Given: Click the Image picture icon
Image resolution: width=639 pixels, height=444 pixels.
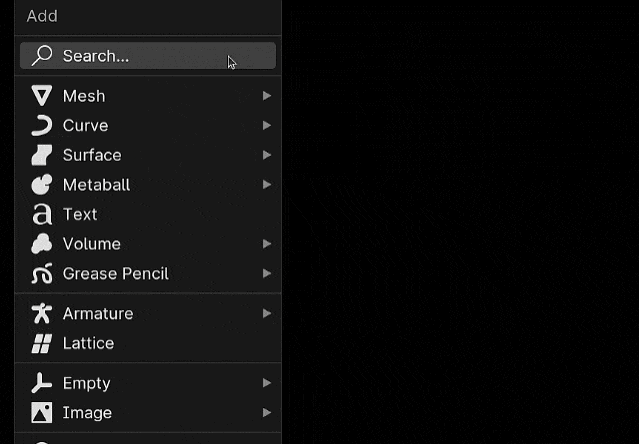Looking at the screenshot, I should click(42, 413).
